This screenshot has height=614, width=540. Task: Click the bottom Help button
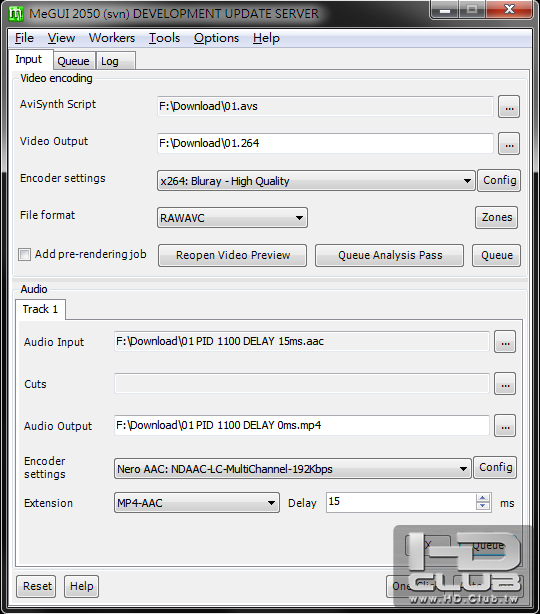[x=81, y=586]
